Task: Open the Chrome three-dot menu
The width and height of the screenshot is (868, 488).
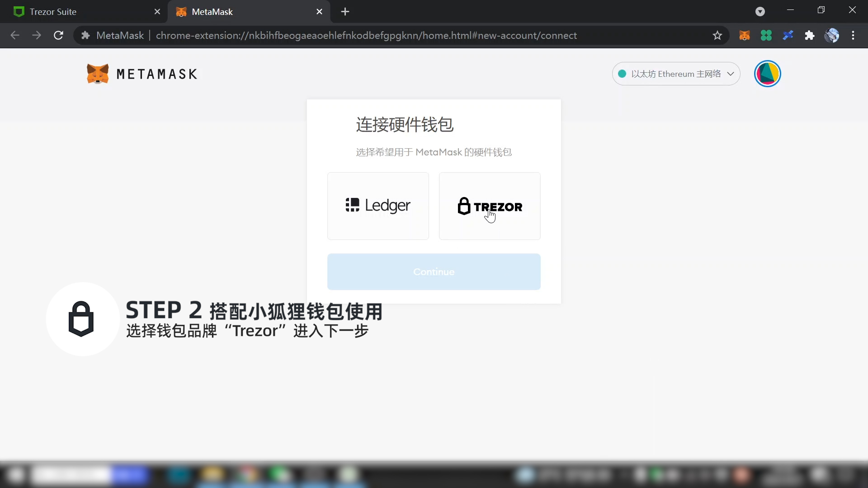Action: click(x=853, y=35)
